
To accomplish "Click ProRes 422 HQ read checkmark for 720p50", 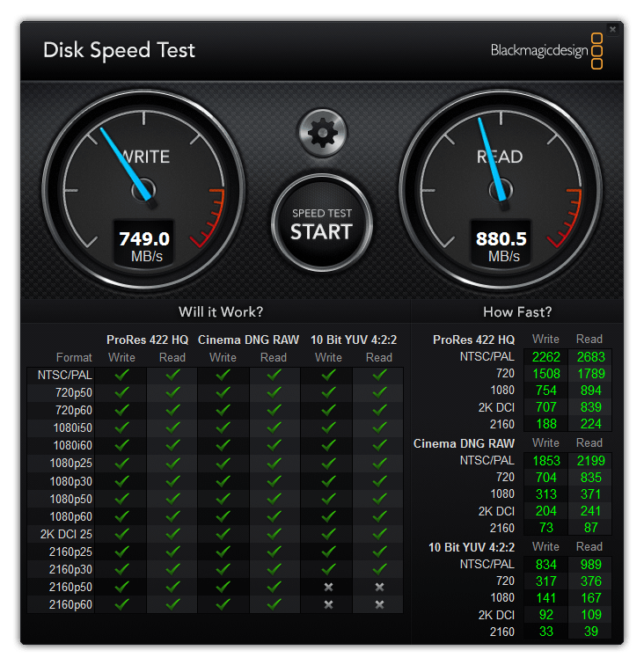I will point(172,392).
